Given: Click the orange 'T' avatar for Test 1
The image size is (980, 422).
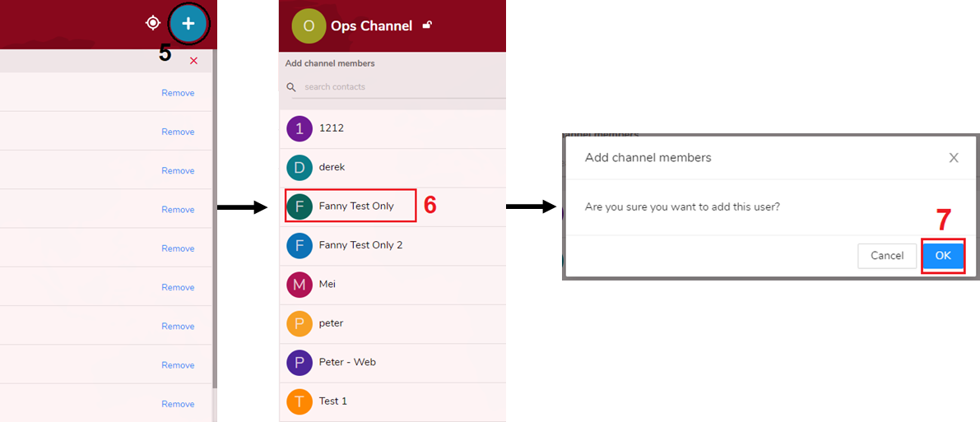Looking at the screenshot, I should point(300,401).
